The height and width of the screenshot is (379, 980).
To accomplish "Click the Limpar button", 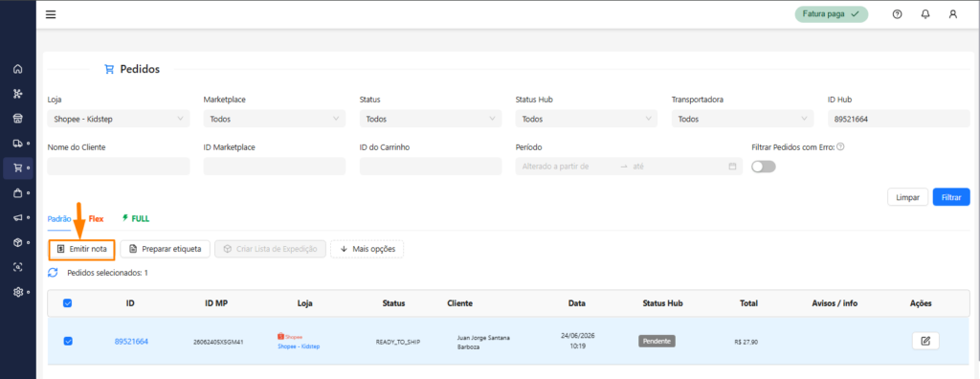I will pos(907,197).
